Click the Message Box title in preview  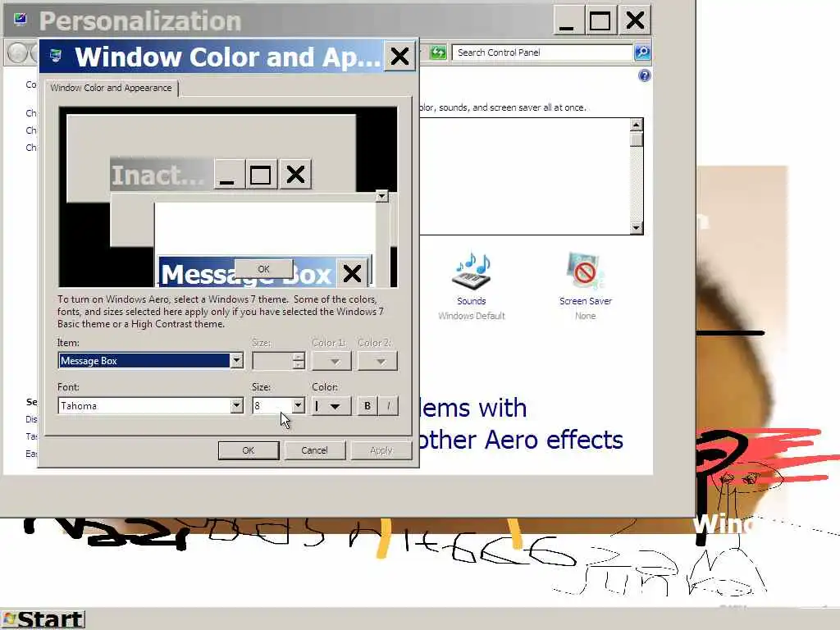point(246,274)
